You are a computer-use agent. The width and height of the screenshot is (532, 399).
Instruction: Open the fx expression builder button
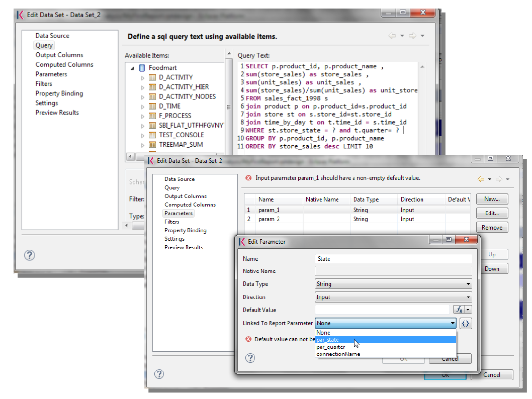[x=459, y=310]
